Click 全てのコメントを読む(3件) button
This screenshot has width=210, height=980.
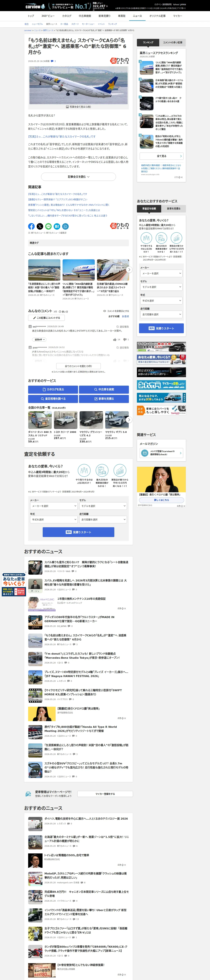79,366
